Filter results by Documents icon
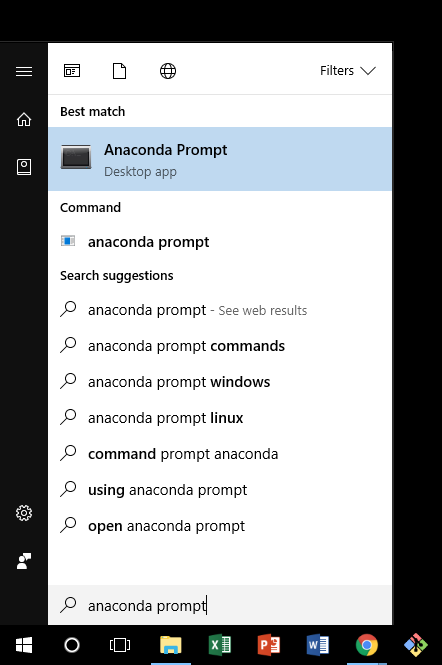 119,71
